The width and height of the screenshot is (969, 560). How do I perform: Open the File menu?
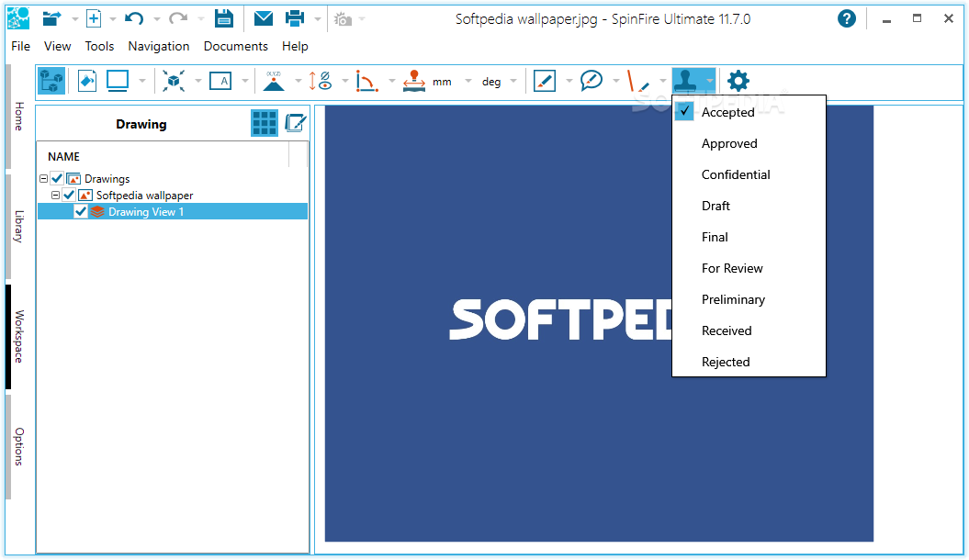click(x=20, y=46)
